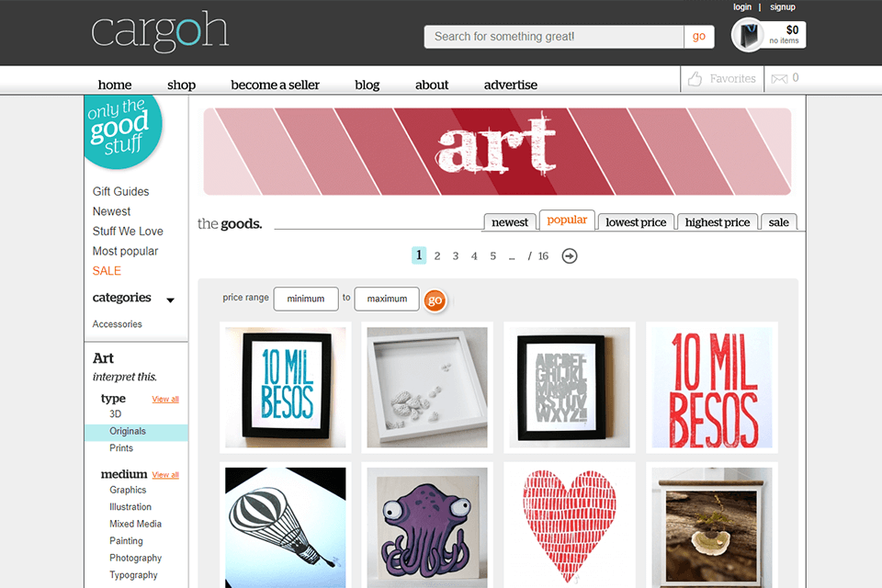The image size is (882, 588).
Task: Sort by highest price tab
Action: point(718,222)
